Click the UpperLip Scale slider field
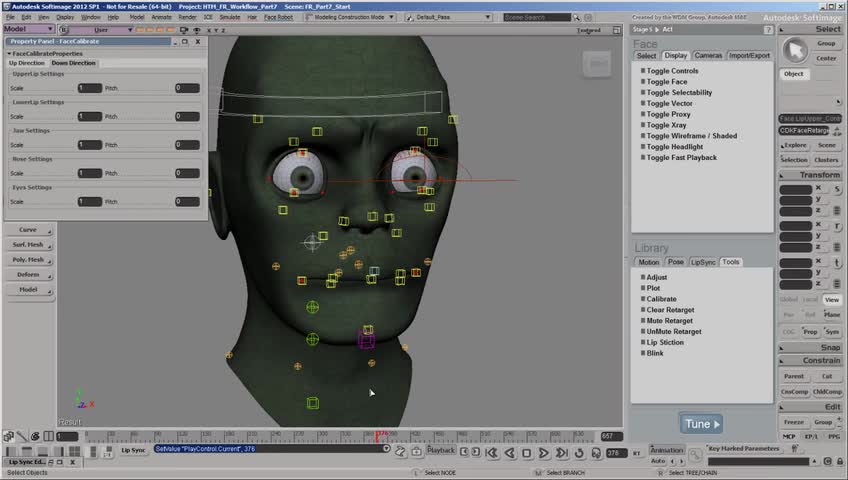 click(90, 88)
